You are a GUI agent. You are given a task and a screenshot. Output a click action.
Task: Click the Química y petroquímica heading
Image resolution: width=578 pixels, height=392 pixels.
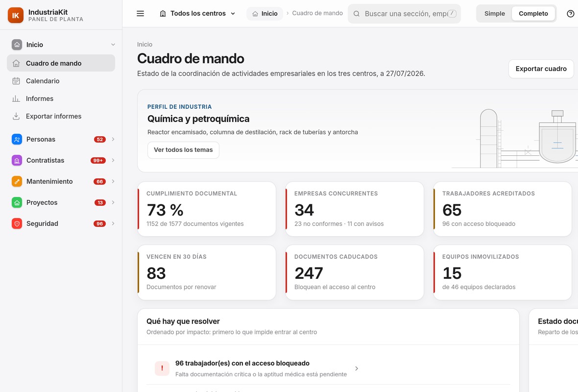198,119
